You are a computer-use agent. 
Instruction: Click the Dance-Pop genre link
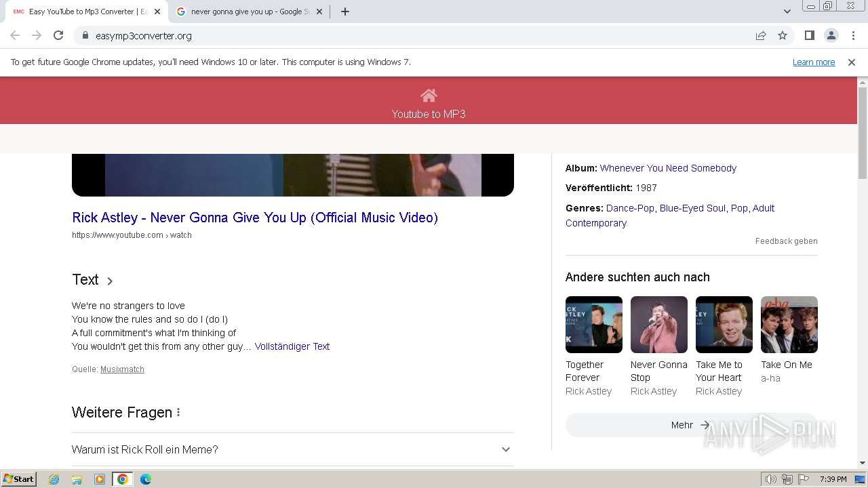(x=630, y=208)
